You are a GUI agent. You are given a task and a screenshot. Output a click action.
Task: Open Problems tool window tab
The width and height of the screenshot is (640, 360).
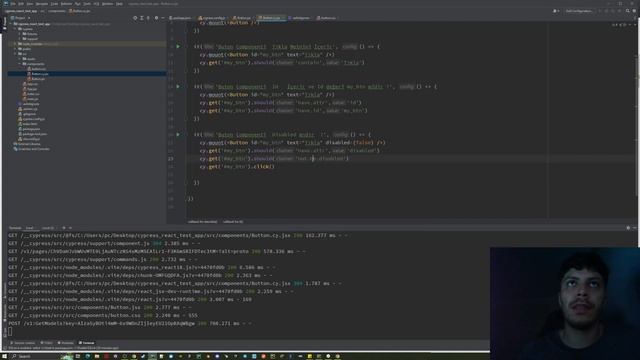(66, 343)
